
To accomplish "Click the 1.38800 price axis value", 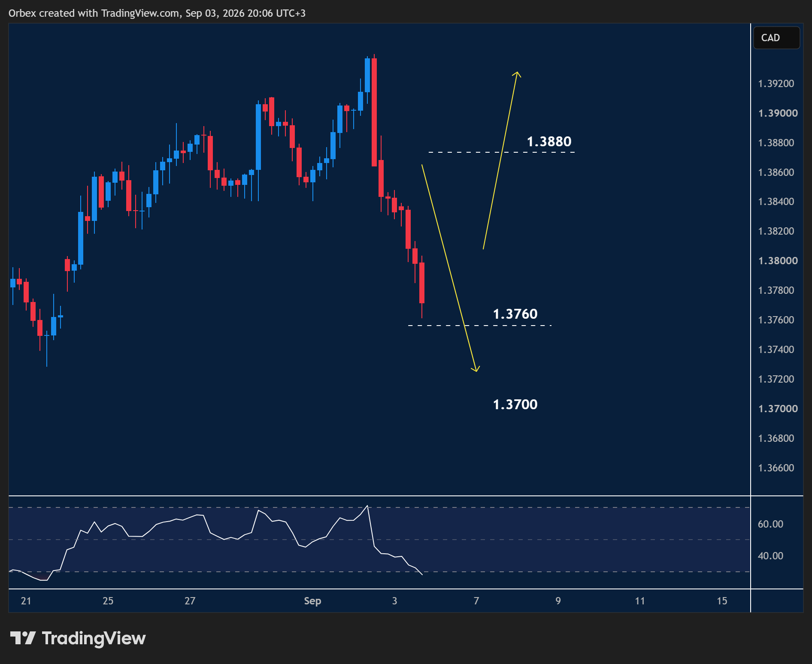I will click(x=776, y=143).
